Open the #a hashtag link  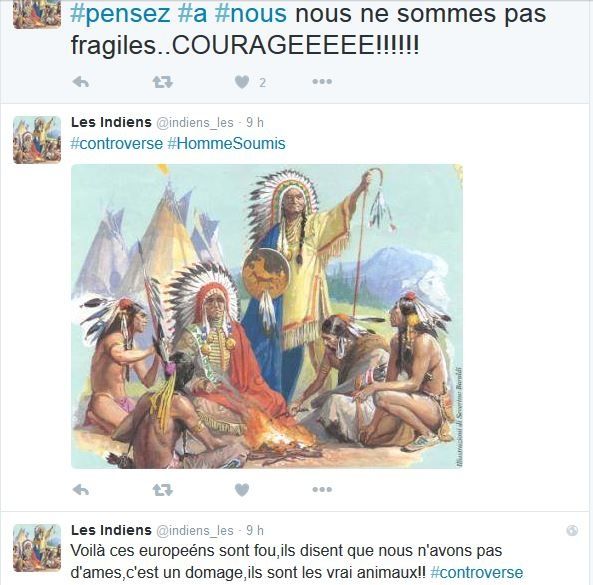[192, 14]
